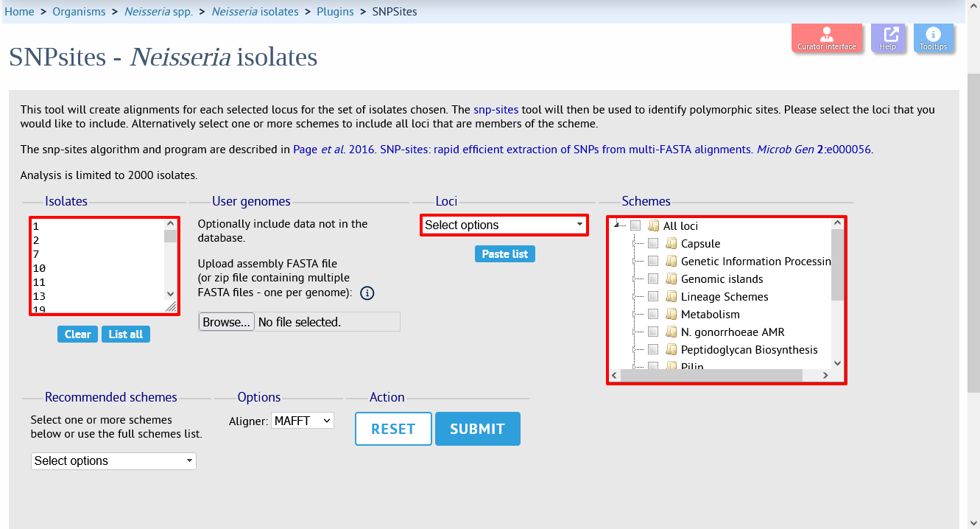Open the Aligner MAFFT dropdown

(303, 421)
